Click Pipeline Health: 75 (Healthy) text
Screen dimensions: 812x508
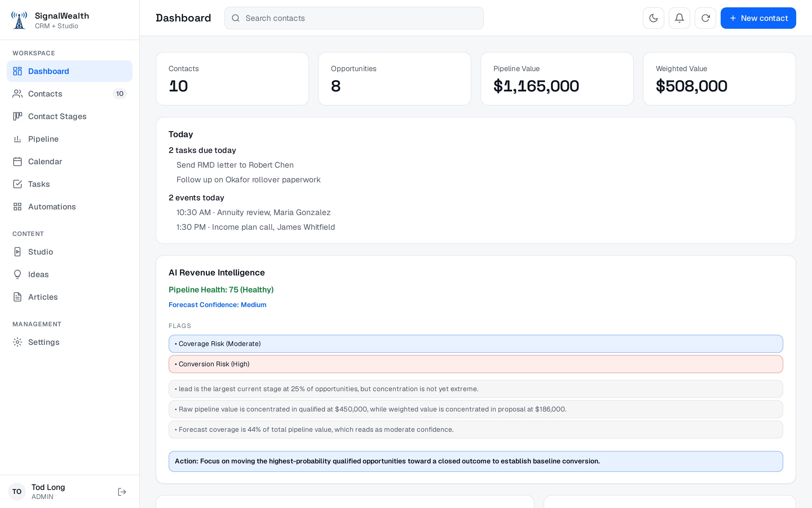coord(221,290)
